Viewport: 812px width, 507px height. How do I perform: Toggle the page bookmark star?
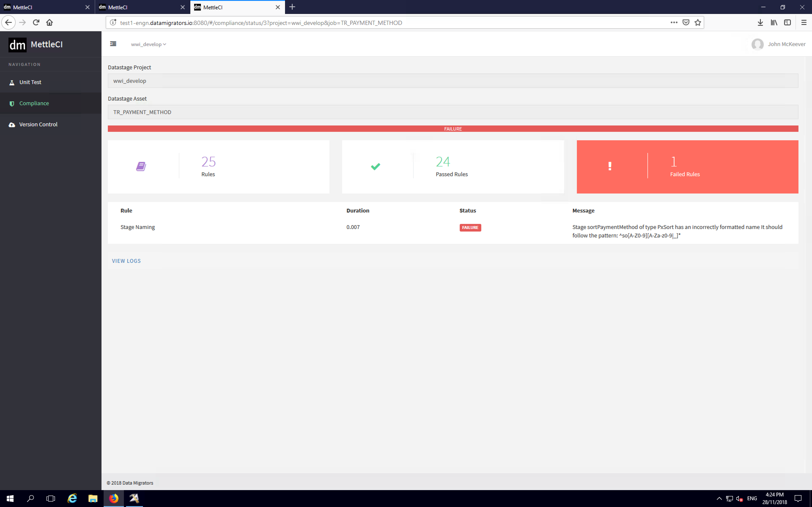tap(698, 22)
